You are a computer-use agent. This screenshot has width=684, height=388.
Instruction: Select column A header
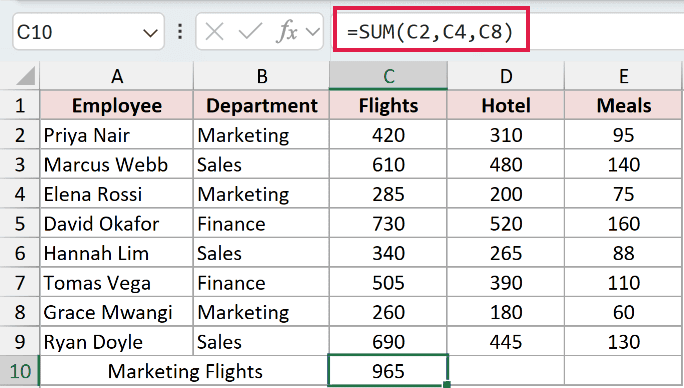point(116,76)
